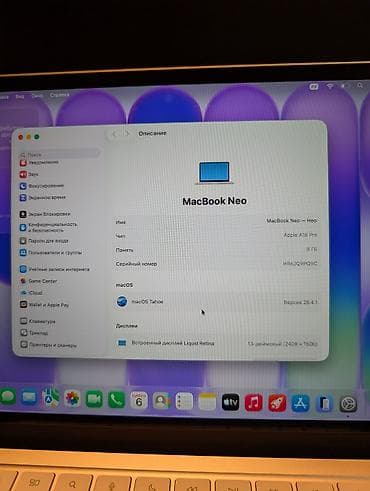Click the yellow minimize window button
This screenshot has width=370, height=491.
[29, 137]
